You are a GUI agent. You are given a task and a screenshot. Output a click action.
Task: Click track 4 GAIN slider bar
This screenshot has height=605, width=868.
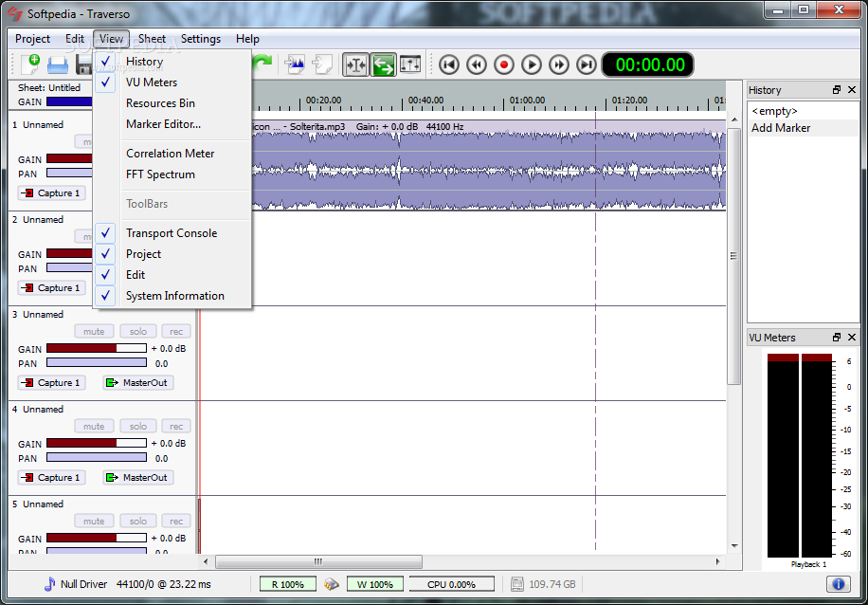point(97,443)
